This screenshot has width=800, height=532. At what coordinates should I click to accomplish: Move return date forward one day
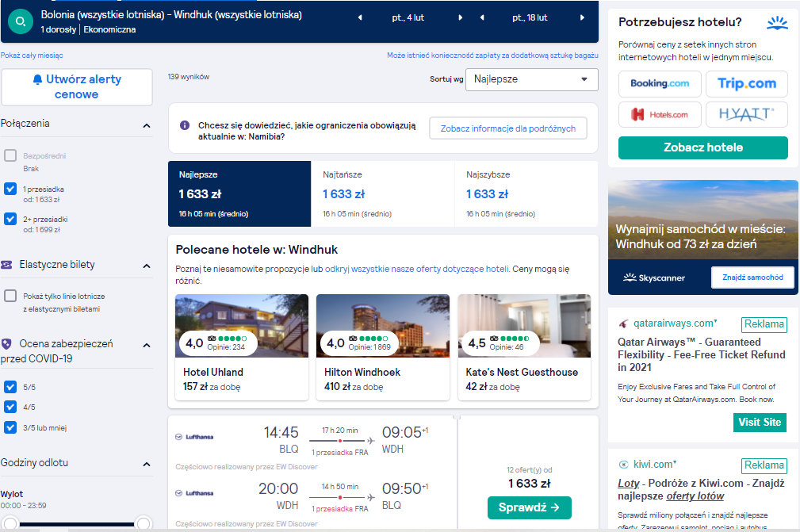[582, 18]
